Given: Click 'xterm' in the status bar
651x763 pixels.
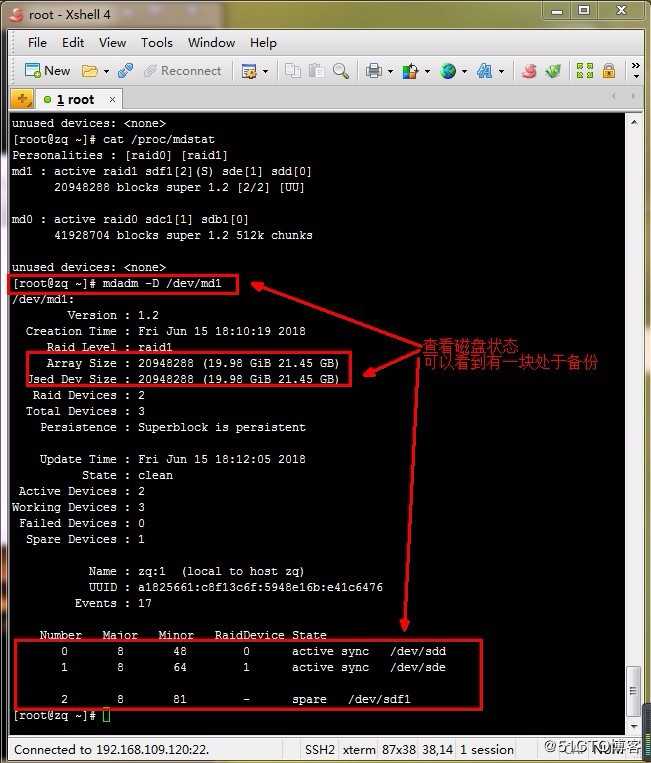Looking at the screenshot, I should [359, 749].
